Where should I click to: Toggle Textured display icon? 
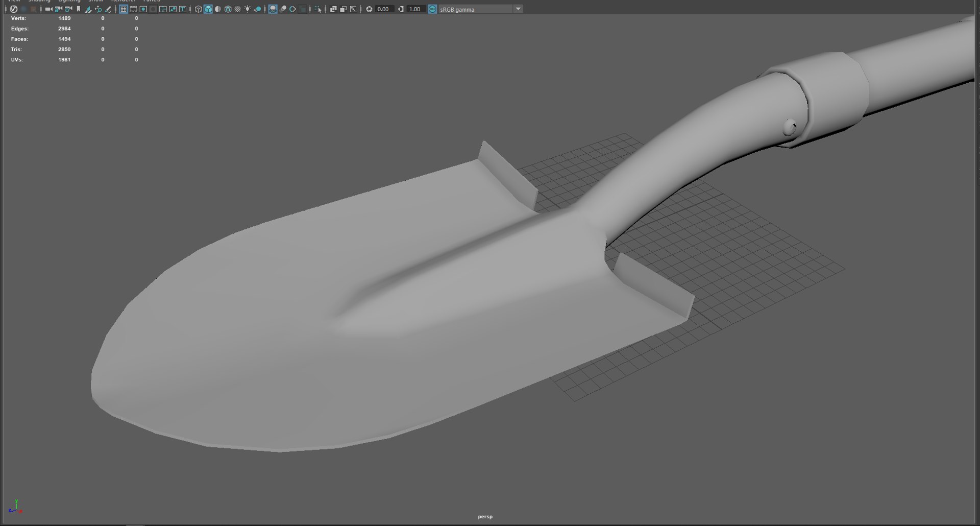[238, 9]
